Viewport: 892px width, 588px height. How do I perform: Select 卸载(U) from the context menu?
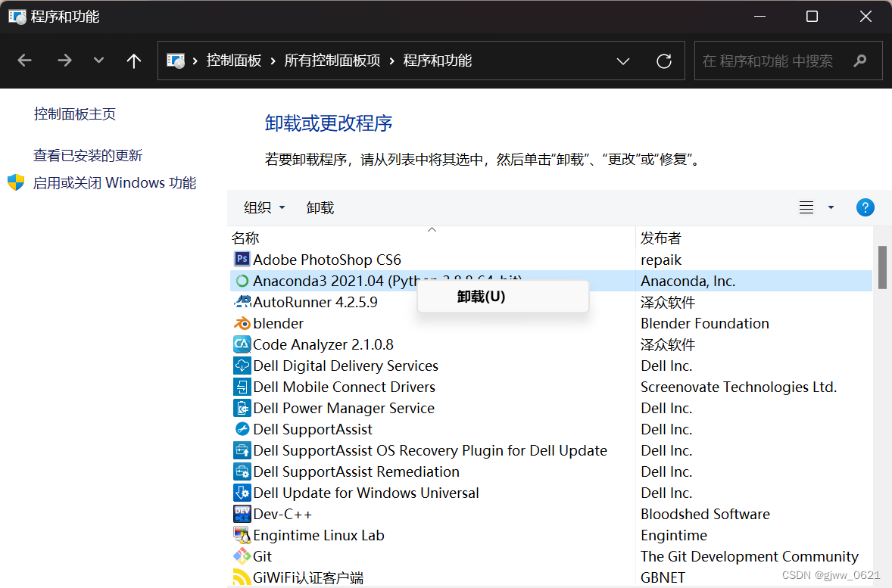[503, 297]
